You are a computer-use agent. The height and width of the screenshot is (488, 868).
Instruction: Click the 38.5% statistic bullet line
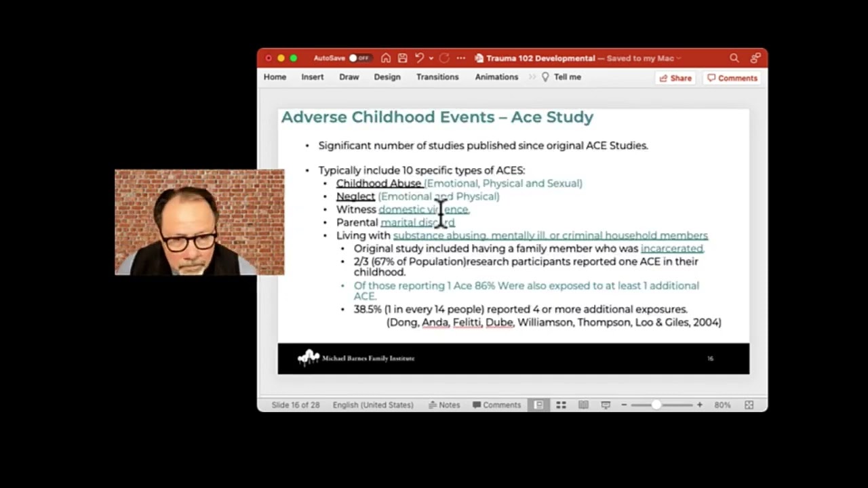coord(521,309)
